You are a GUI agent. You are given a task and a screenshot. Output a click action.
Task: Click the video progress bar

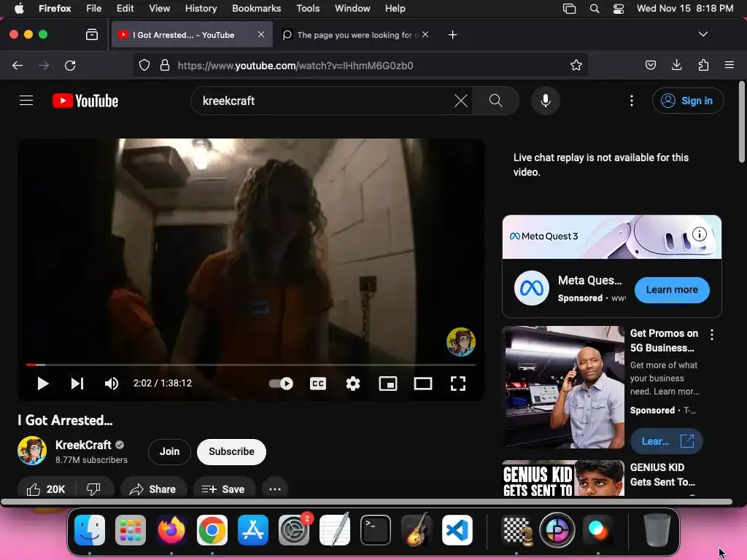[251, 365]
